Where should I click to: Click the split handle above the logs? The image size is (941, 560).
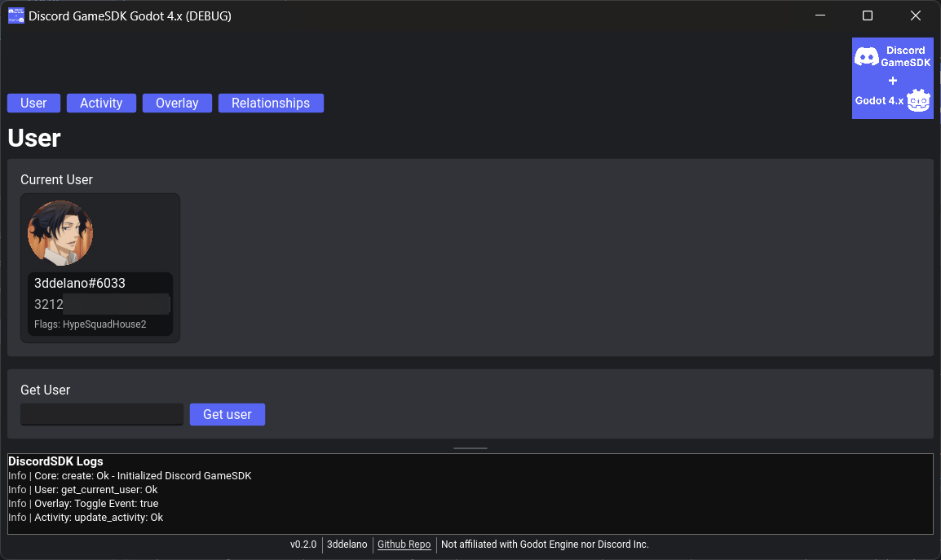click(x=470, y=448)
